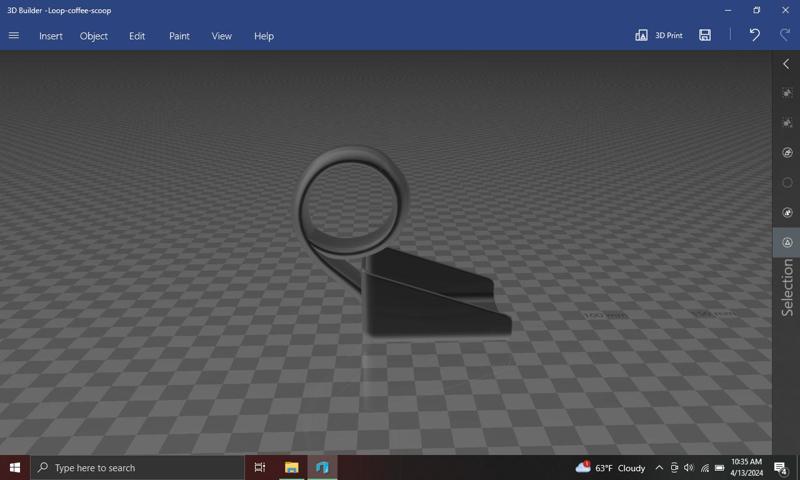Click the 3D Print button
800x480 pixels.
[x=659, y=35]
